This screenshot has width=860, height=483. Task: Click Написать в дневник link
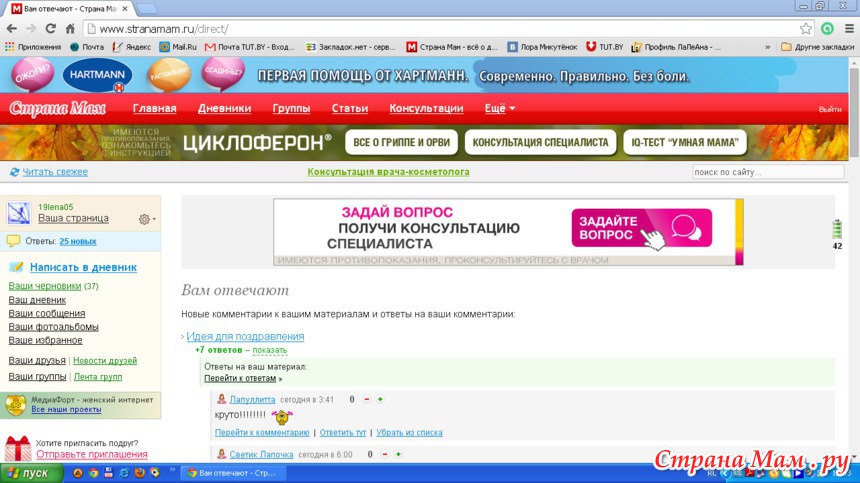pos(83,268)
